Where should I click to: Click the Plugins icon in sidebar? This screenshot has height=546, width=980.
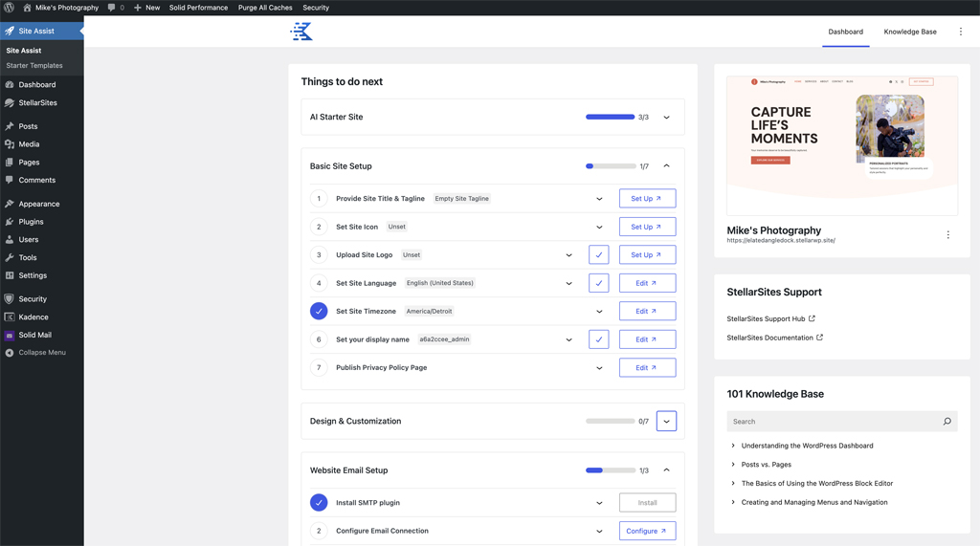[x=10, y=222]
